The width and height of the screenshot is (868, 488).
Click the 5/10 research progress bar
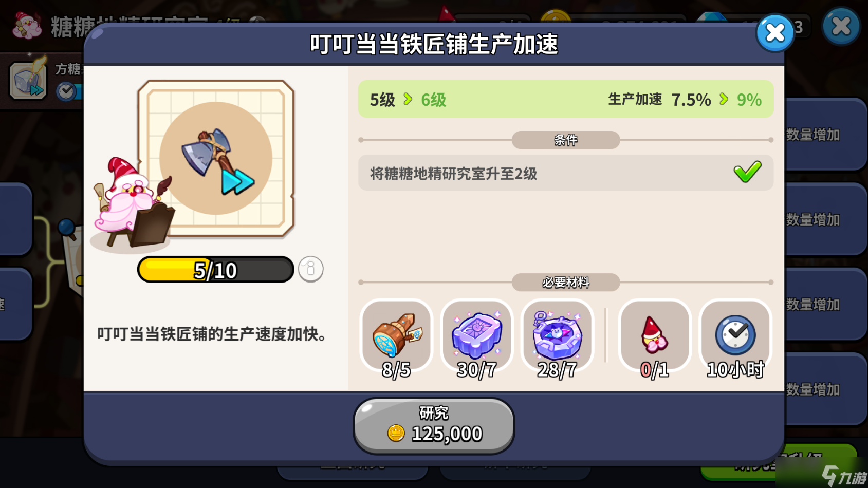pos(216,270)
